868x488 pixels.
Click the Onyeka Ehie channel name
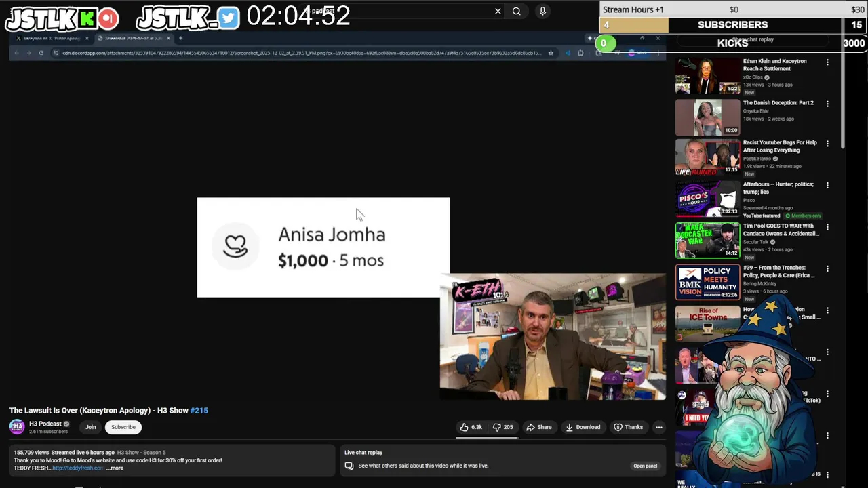coord(756,111)
